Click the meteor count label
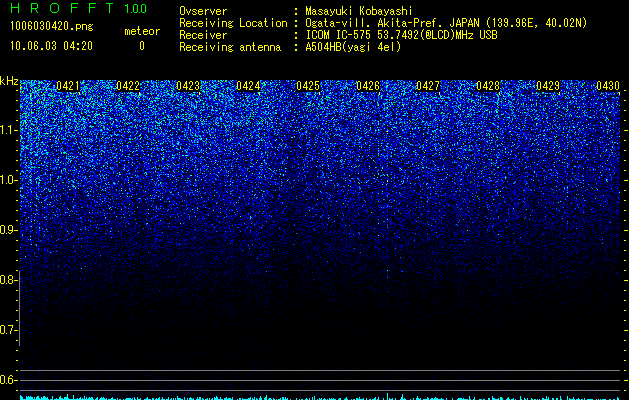This screenshot has height=400, width=629. (142, 31)
